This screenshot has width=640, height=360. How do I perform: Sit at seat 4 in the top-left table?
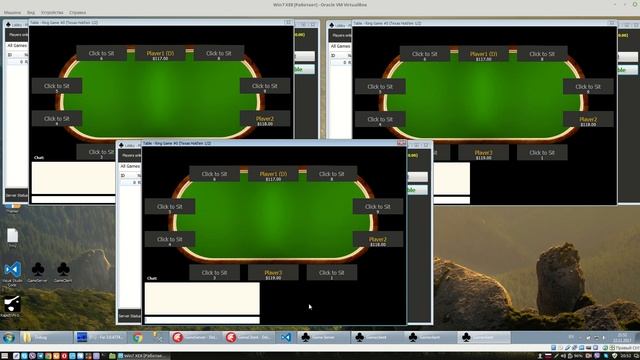[x=57, y=119]
